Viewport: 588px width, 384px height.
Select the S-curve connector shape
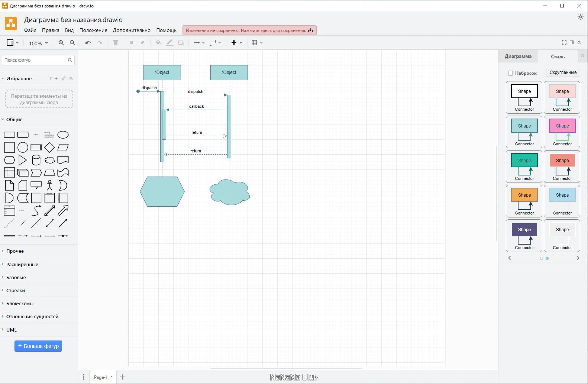click(x=36, y=210)
